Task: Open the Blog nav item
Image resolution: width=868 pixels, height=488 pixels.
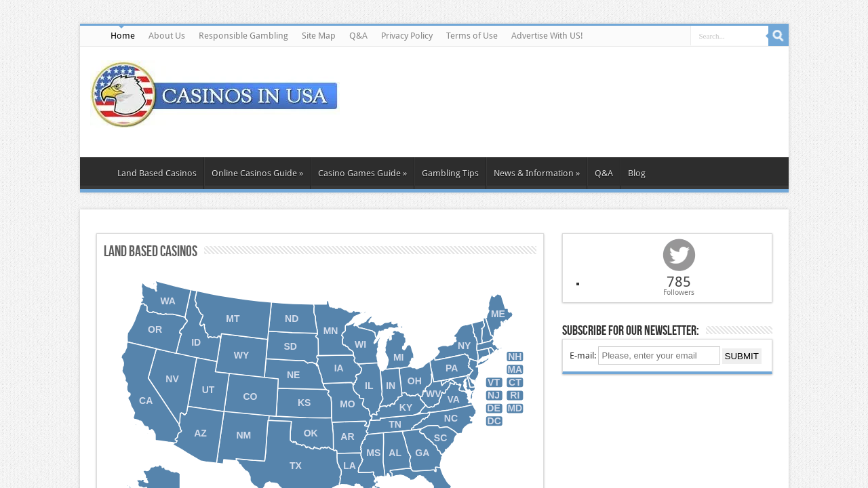Action: [637, 174]
